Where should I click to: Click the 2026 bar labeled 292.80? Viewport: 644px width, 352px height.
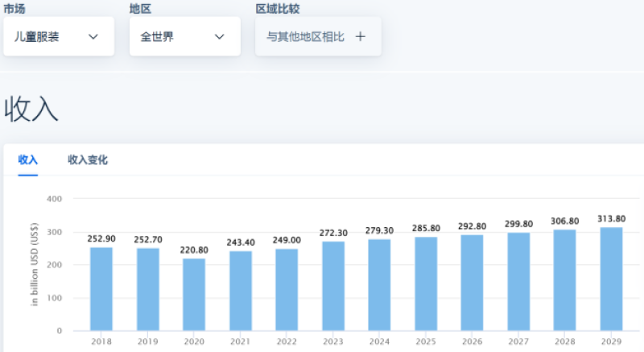click(x=473, y=283)
